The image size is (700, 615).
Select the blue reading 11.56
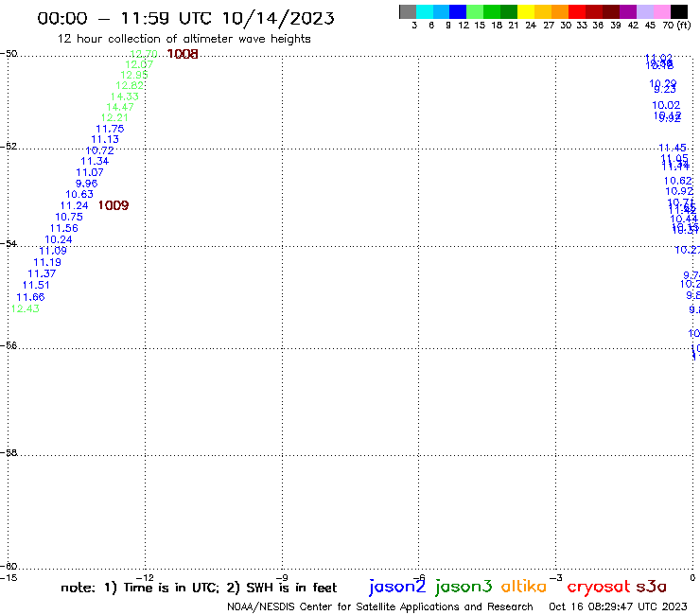click(63, 228)
